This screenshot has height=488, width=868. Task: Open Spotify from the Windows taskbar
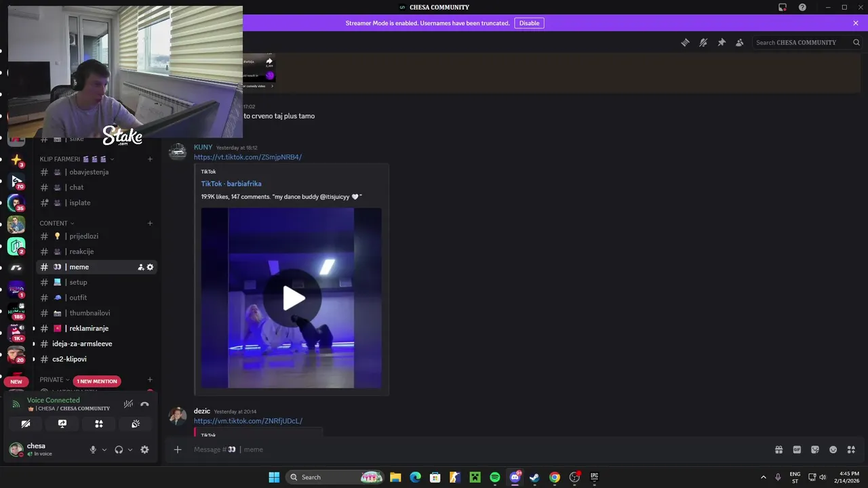click(x=495, y=477)
